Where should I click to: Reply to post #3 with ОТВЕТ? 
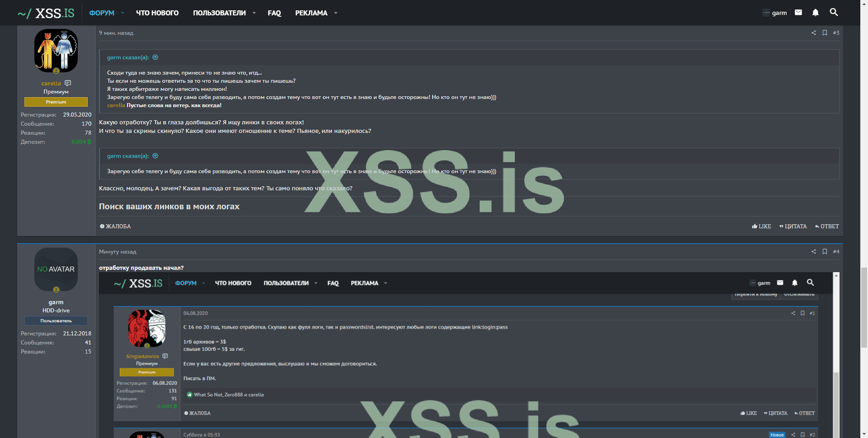[x=827, y=226]
